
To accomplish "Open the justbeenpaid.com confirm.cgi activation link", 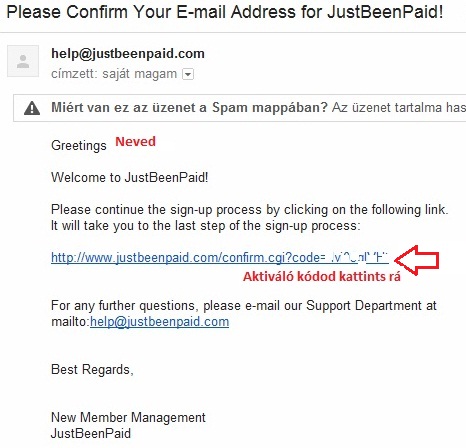I will pyautogui.click(x=220, y=258).
